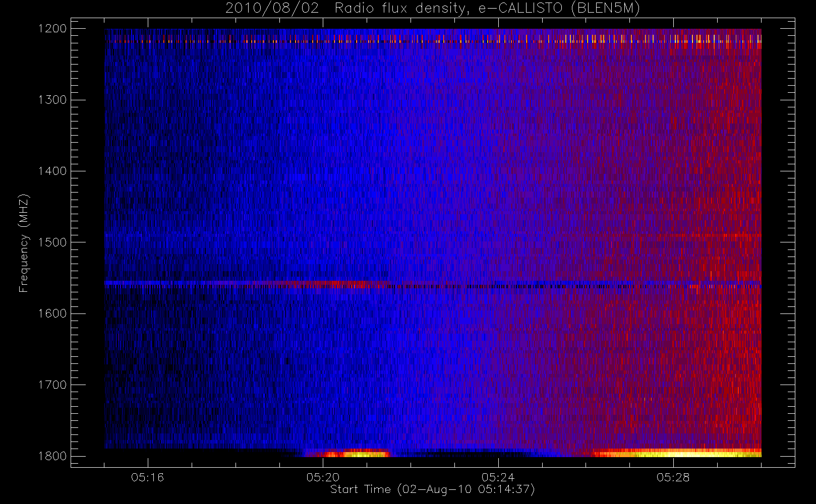
Task: Click the 1200 frequency tick label
Action: click(52, 29)
